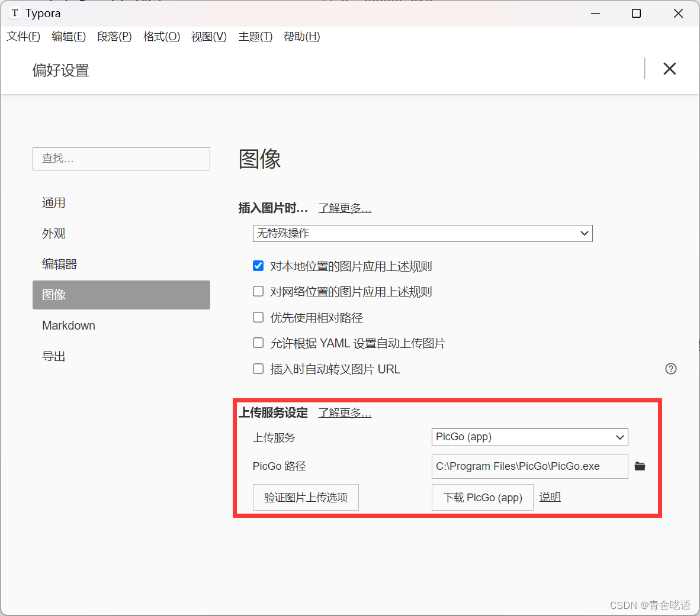Screen dimensions: 700x616
Task: Open the PicGo (app) upload service dropdown
Action: click(529, 437)
